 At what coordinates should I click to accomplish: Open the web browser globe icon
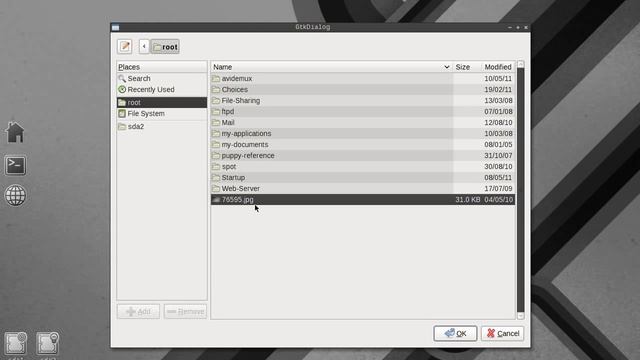click(x=16, y=196)
